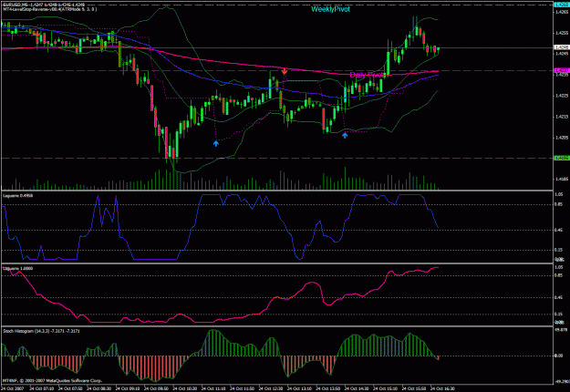
Task: Click the 24 Oct 15:50 time label
Action: [414, 388]
